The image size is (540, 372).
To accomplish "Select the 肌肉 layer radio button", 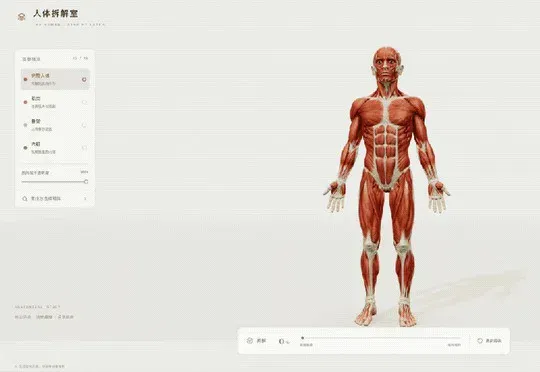I will pos(84,102).
